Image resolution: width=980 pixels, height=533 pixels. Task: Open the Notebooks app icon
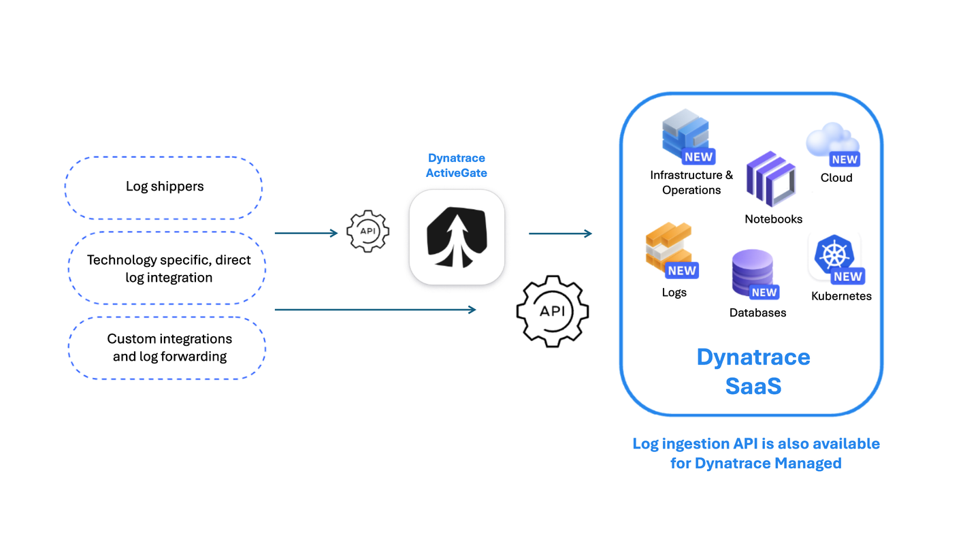pos(771,179)
